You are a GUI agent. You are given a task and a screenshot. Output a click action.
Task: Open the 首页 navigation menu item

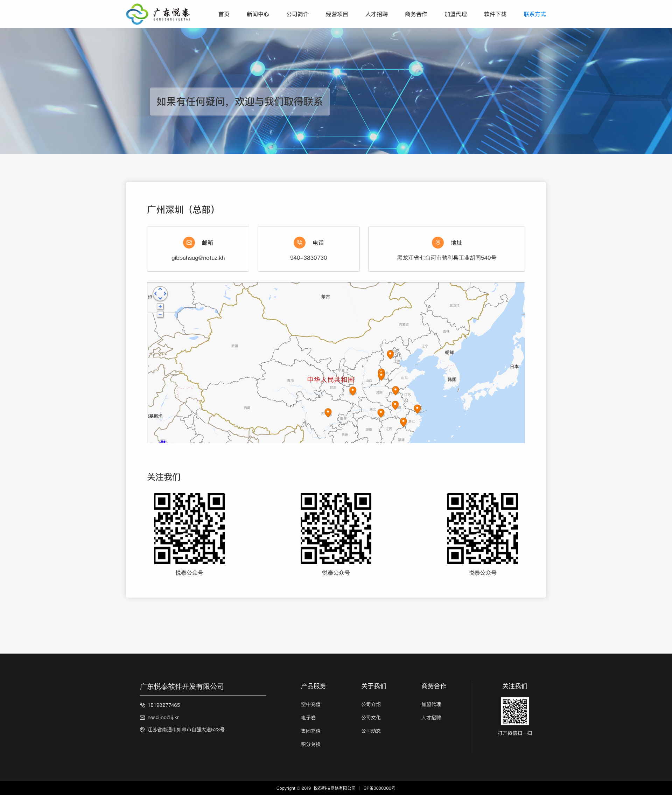coord(224,14)
